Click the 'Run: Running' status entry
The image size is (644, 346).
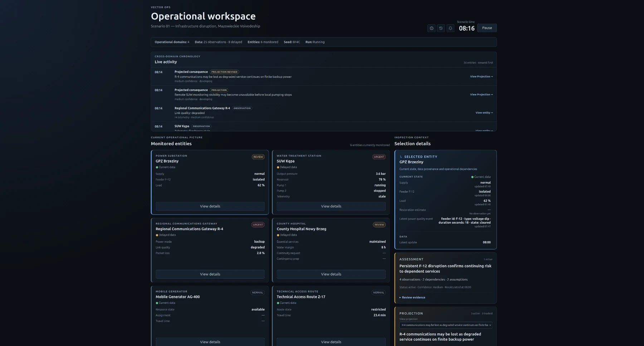tap(315, 42)
